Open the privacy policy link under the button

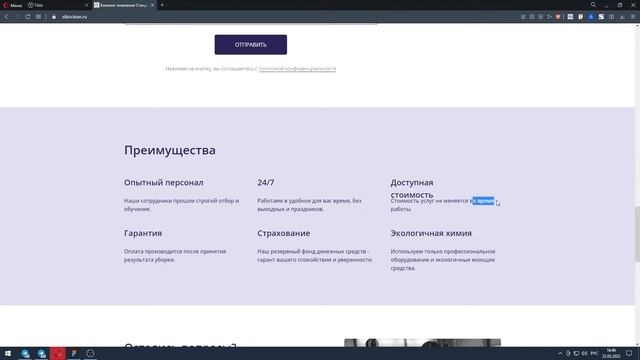[x=297, y=69]
